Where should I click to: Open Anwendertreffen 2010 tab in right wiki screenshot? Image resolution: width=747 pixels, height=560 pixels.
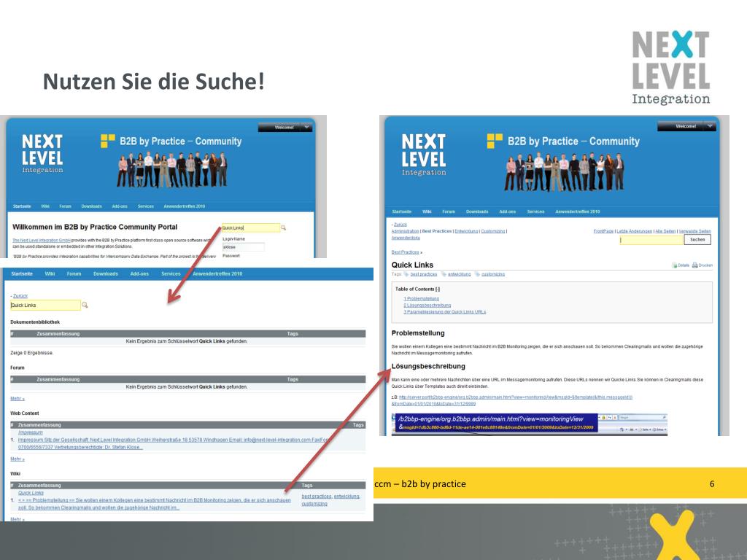578,211
